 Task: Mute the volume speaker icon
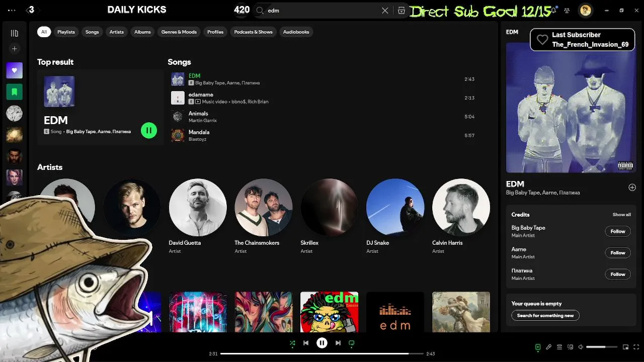(581, 347)
